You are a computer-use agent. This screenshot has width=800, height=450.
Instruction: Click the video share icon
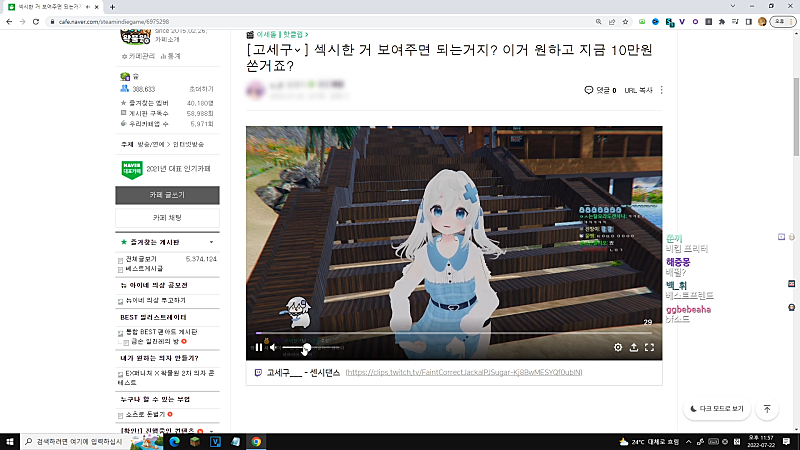point(634,347)
